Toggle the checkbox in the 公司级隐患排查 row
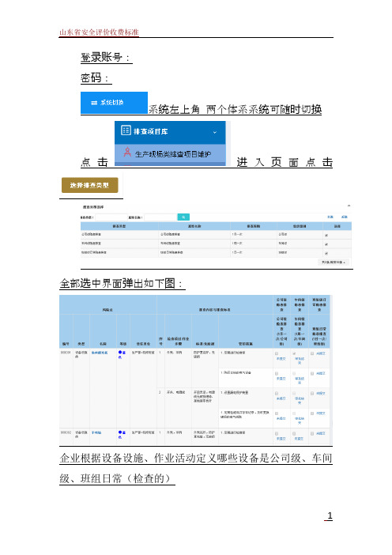 326,235
